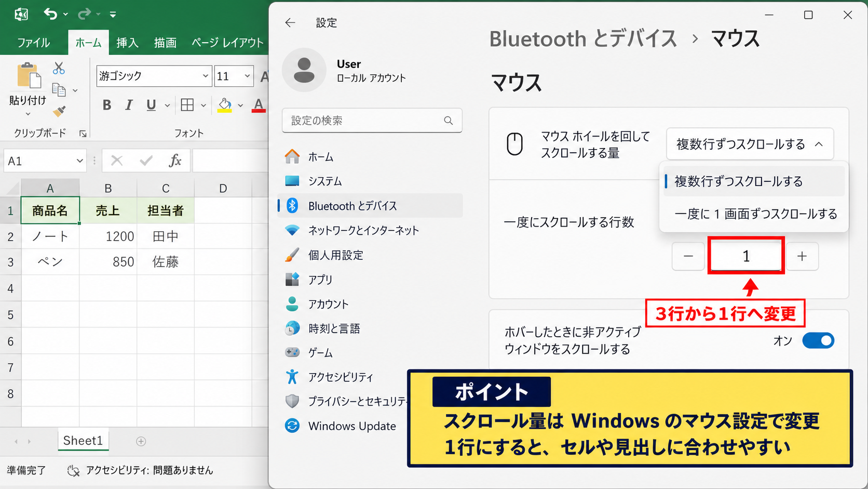Image resolution: width=868 pixels, height=489 pixels.
Task: Click the Copy icon in Excel
Action: [59, 90]
